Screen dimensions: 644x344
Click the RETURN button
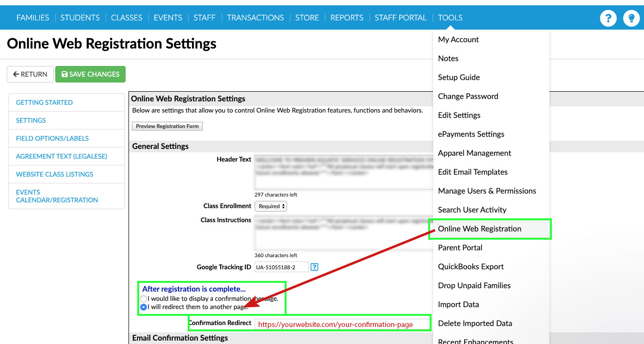30,74
